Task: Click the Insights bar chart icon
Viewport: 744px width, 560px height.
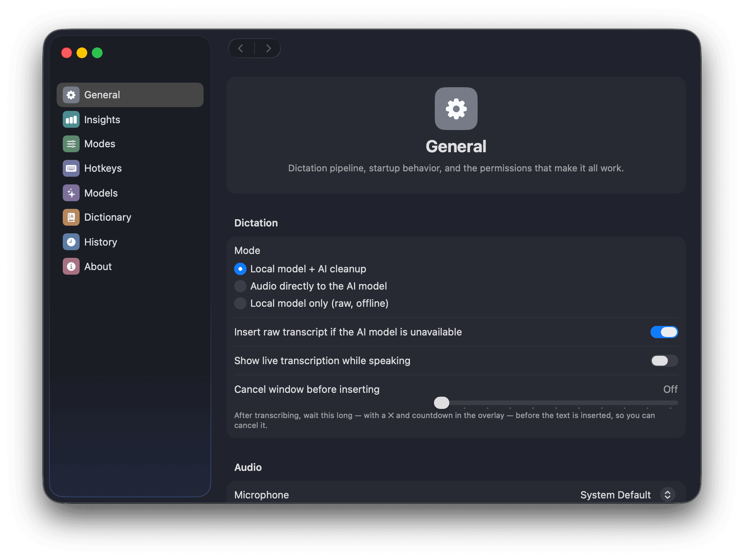Action: (x=71, y=120)
